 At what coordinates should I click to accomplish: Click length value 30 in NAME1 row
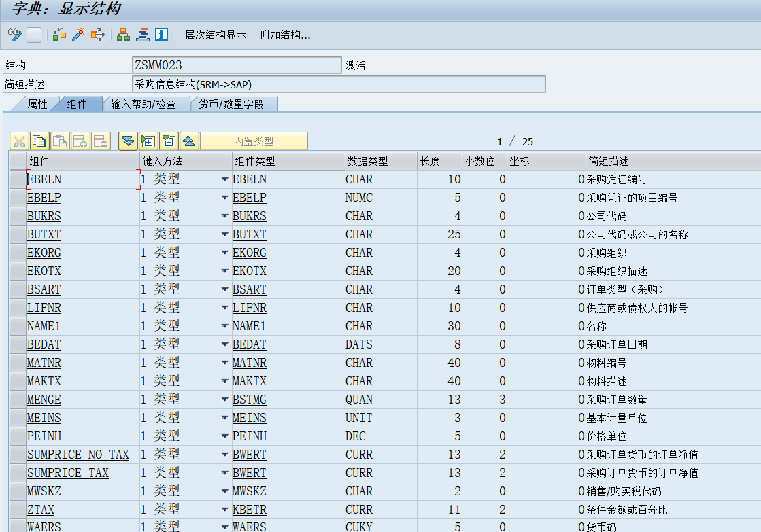point(454,326)
